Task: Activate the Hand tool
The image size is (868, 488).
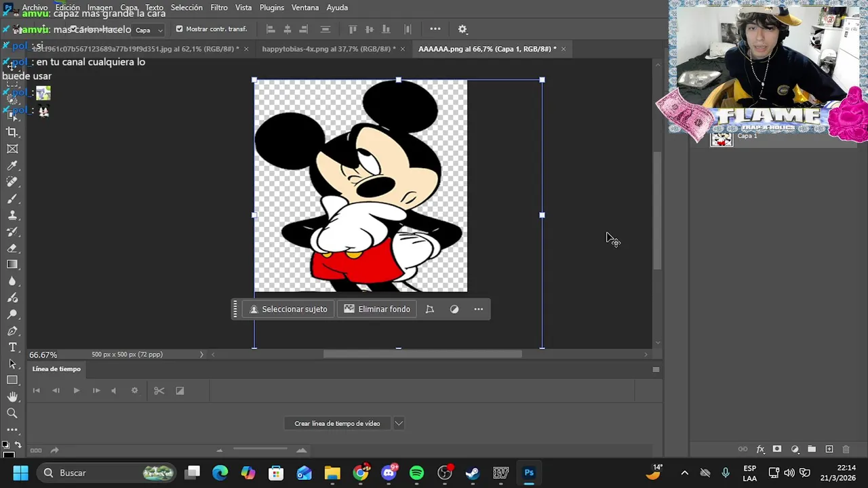Action: point(12,396)
